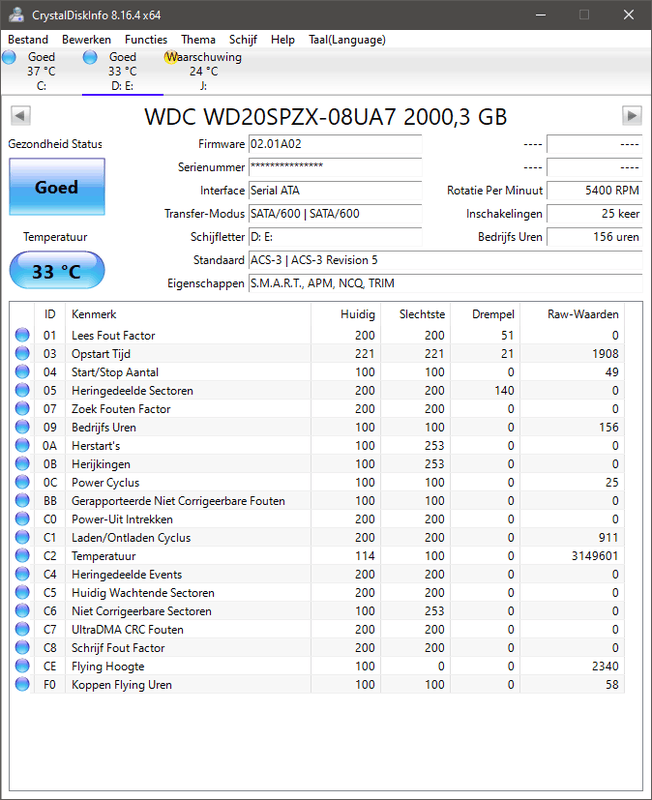Open the Help menu
652x800 pixels.
(x=283, y=40)
